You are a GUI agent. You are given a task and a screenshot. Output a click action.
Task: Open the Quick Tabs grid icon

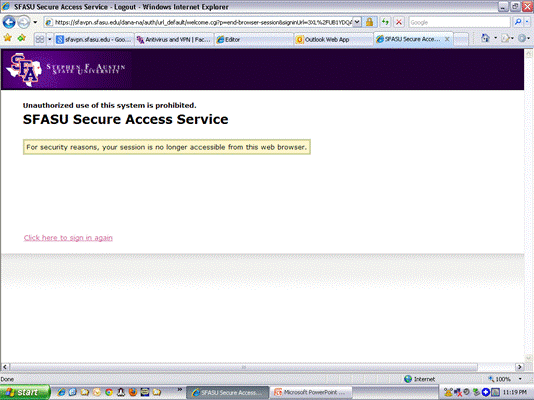(40, 39)
